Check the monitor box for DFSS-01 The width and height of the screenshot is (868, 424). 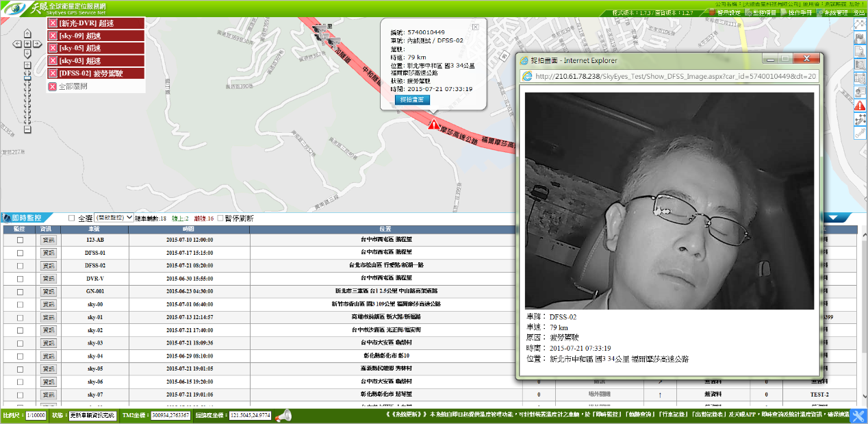coord(21,253)
